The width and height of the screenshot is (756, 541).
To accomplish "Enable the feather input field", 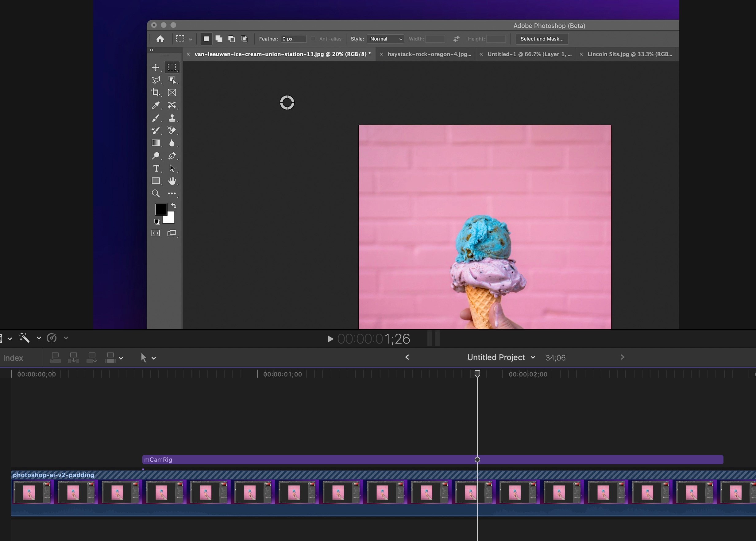I will pyautogui.click(x=289, y=39).
